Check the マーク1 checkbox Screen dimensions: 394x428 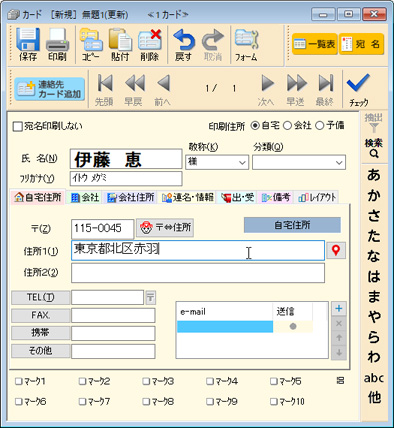[18, 381]
